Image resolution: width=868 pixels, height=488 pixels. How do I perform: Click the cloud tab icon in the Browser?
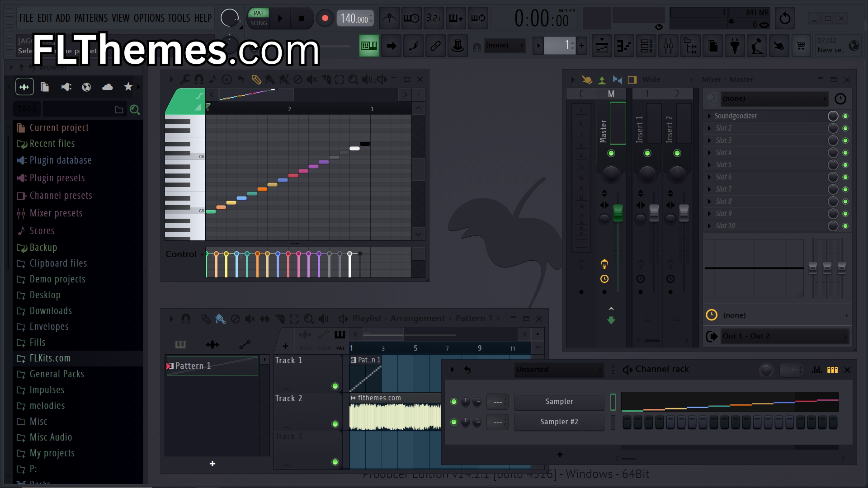(108, 87)
